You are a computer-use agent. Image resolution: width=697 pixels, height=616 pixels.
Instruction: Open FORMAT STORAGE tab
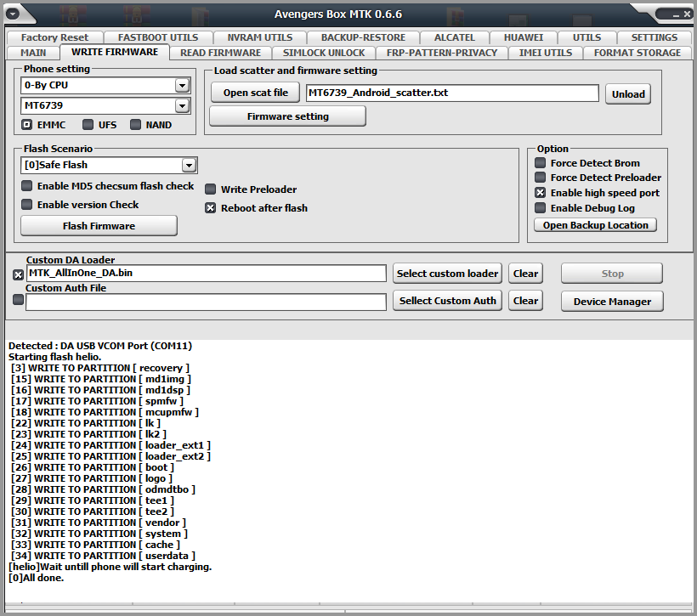(x=637, y=53)
